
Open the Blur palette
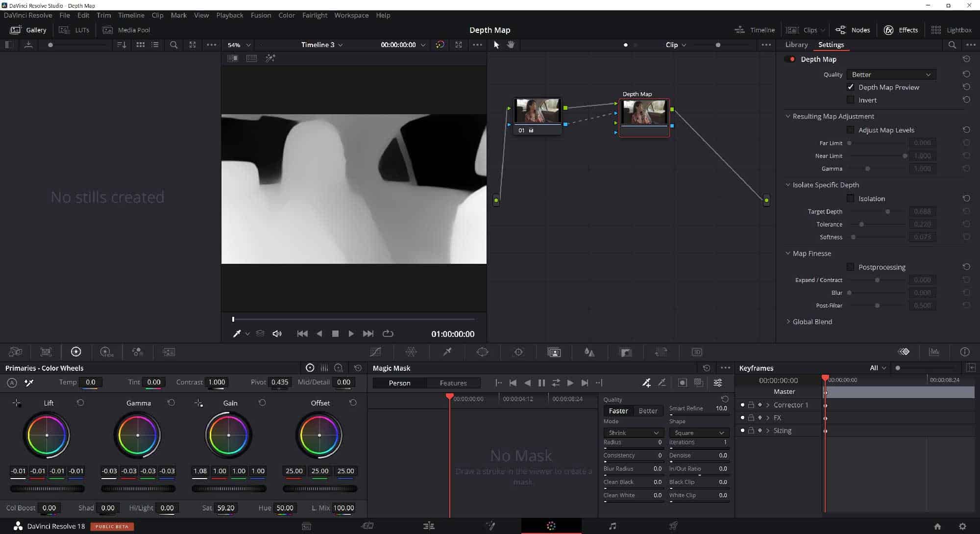(x=589, y=352)
